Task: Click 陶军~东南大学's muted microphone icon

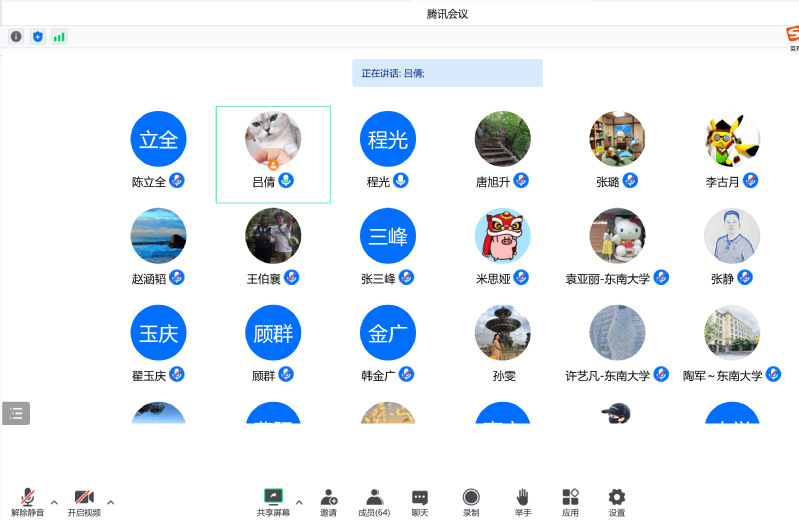Action: pyautogui.click(x=774, y=374)
